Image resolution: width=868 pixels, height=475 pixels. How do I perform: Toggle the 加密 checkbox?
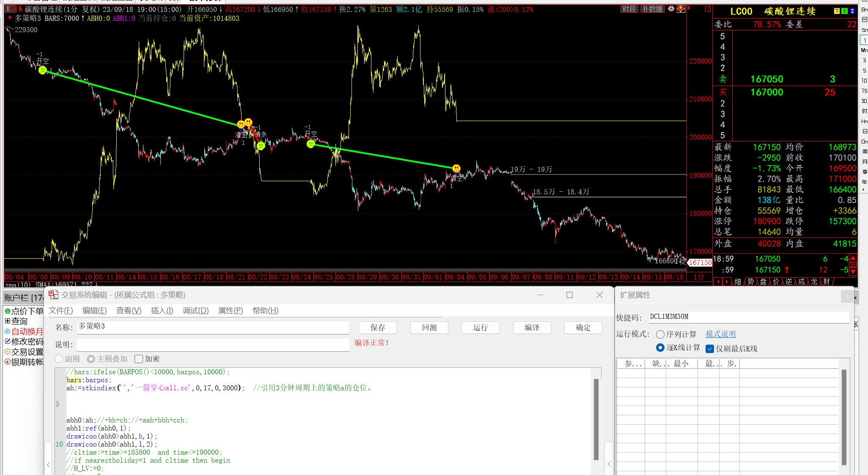coord(139,359)
